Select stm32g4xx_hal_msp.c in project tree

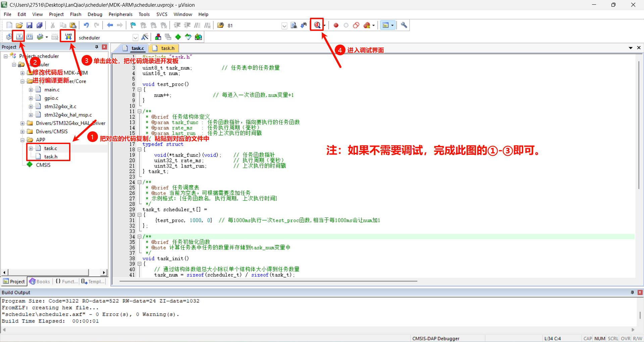(x=68, y=115)
